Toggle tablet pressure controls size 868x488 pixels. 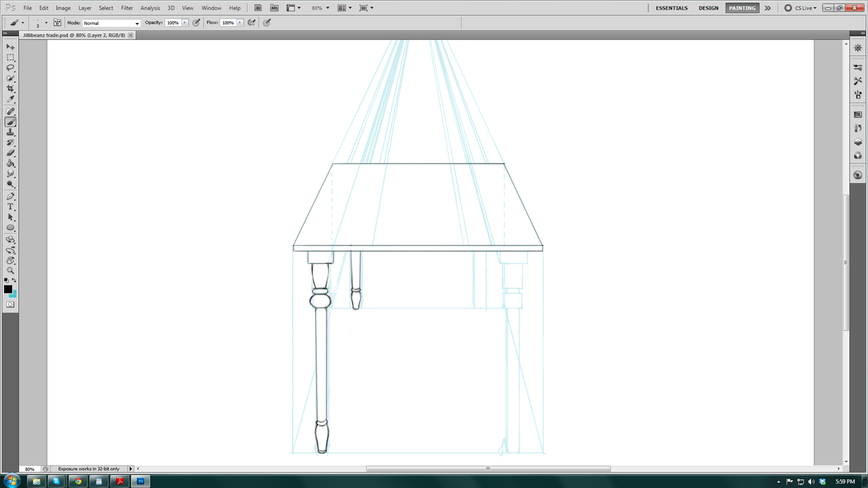point(267,22)
